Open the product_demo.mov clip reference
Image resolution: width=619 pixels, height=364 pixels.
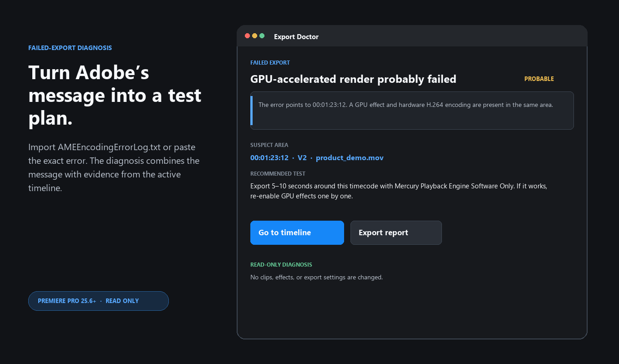click(350, 158)
